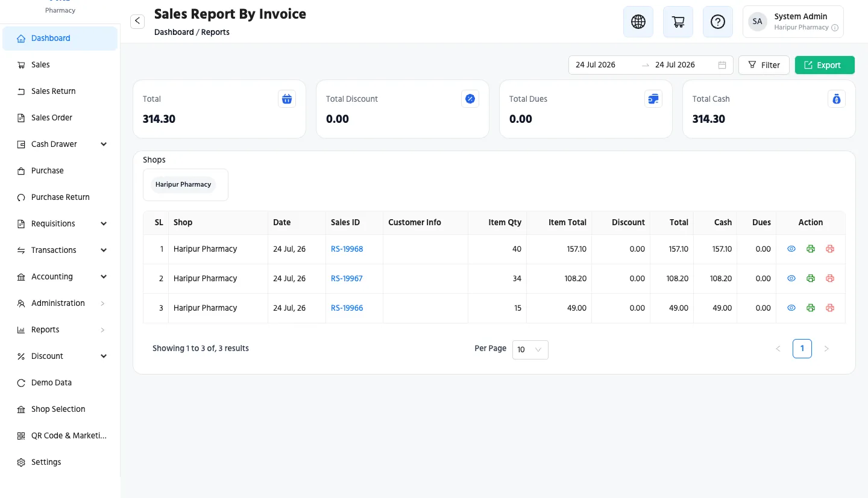The height and width of the screenshot is (498, 868).
Task: Open sales ID link RS-19967
Action: tap(347, 278)
